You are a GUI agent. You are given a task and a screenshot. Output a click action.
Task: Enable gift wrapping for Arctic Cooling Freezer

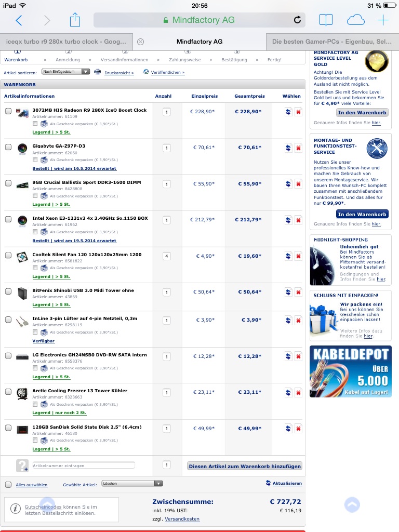pos(35,404)
